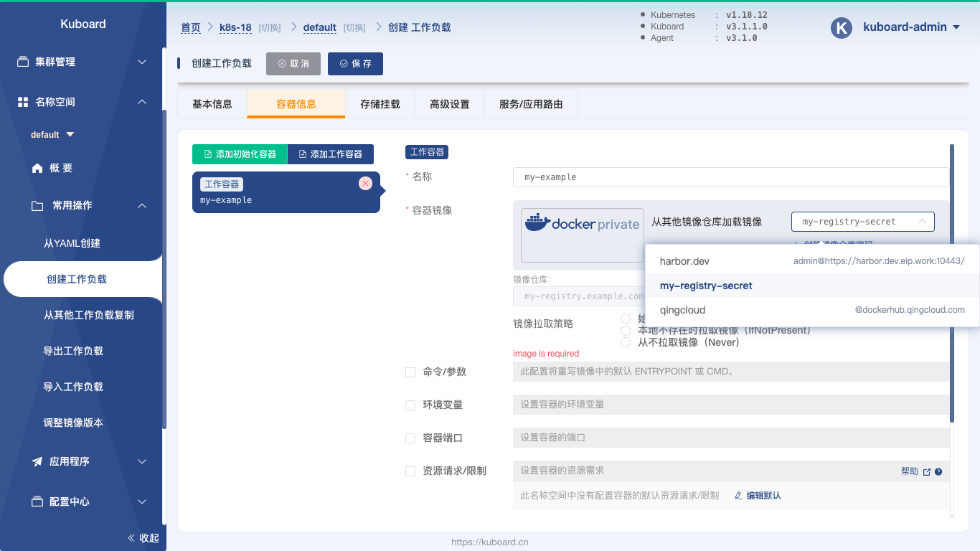Open 调整镜像版本 in sidebar
This screenshot has height=551, width=980.
point(73,423)
